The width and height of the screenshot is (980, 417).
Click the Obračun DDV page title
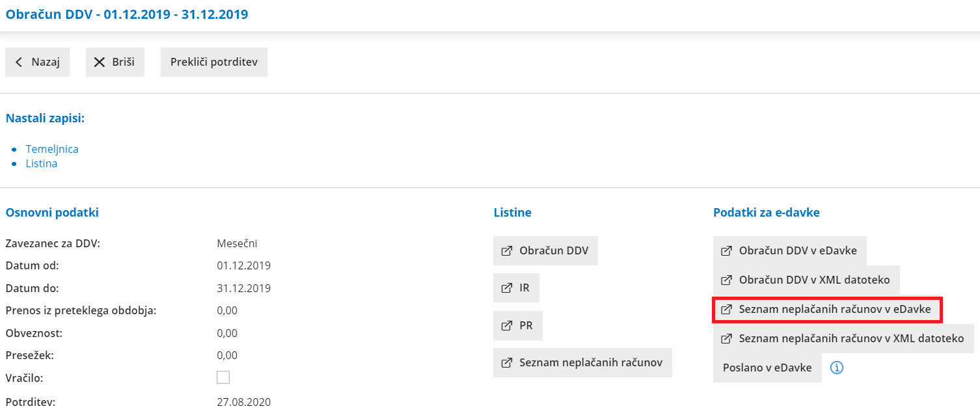tap(127, 14)
